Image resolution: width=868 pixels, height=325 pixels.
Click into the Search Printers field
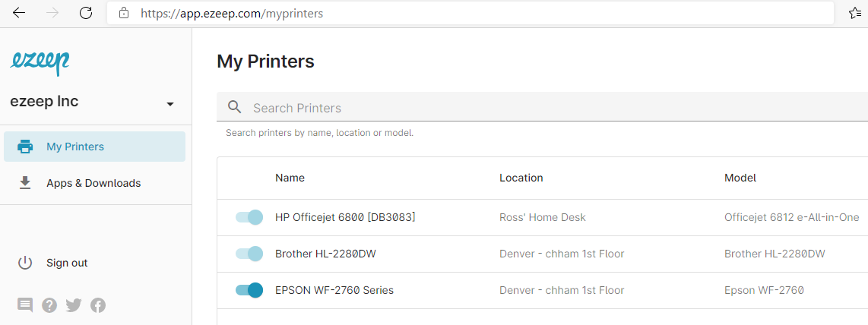tap(542, 107)
